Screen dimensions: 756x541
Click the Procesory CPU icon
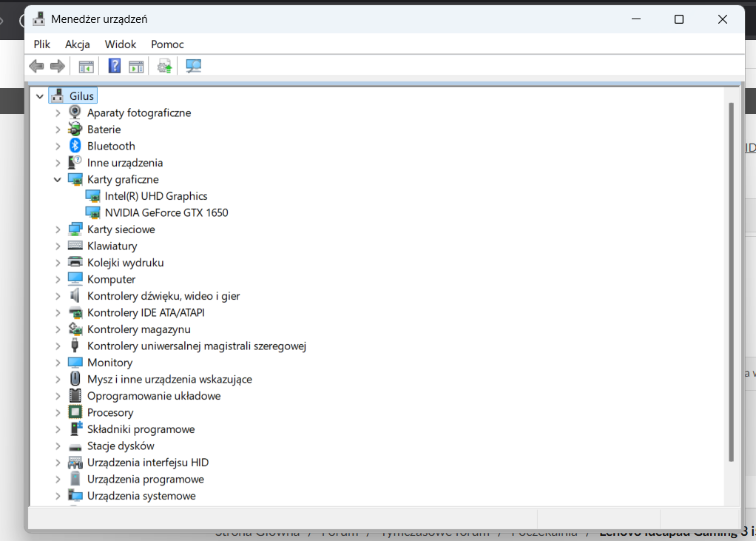75,411
